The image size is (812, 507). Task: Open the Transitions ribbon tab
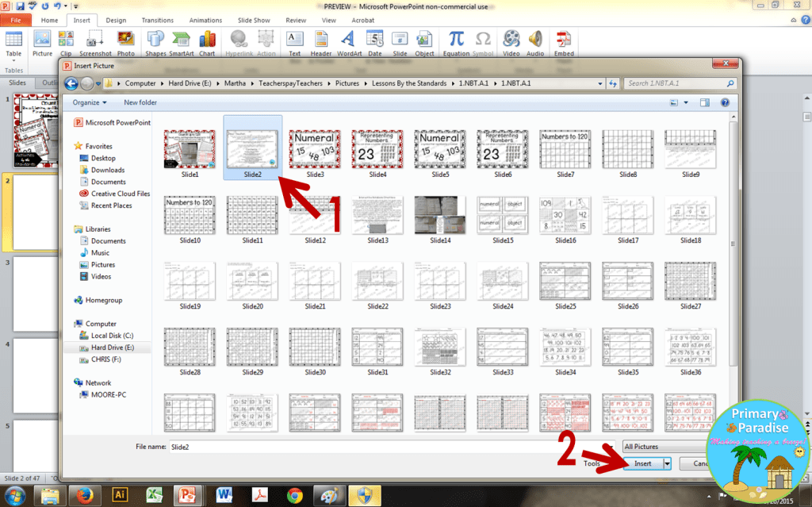(x=158, y=20)
